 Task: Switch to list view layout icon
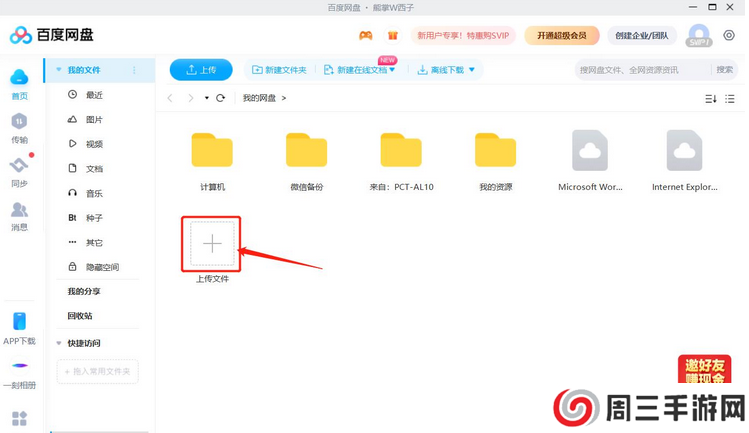(x=730, y=98)
